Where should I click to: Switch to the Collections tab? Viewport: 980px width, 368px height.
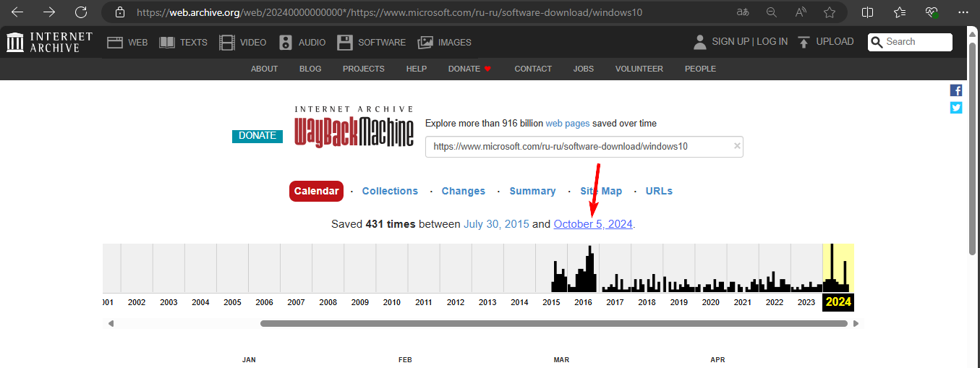[390, 191]
